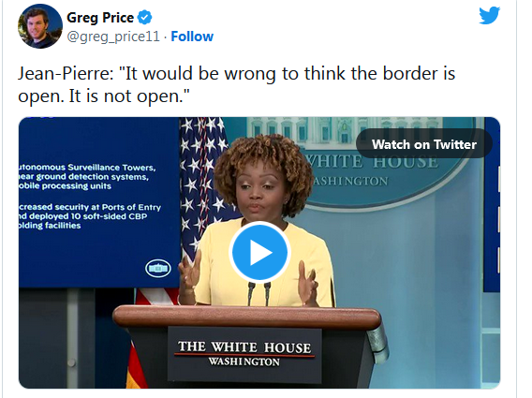
Task: Click the microphones on the podium
Action: [x=259, y=293]
